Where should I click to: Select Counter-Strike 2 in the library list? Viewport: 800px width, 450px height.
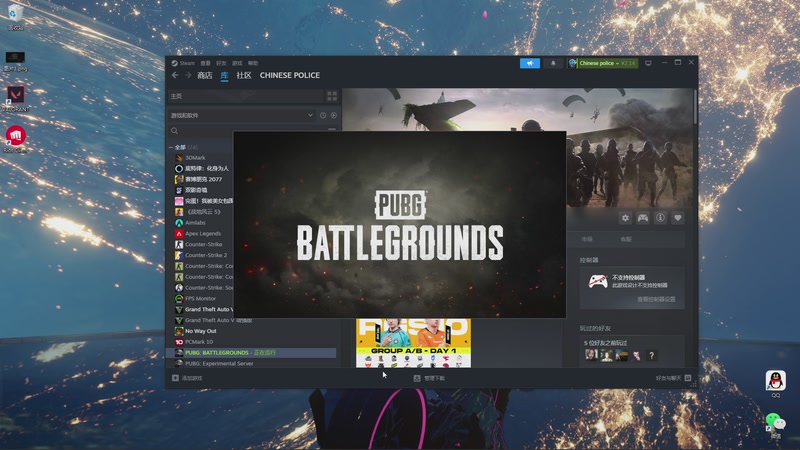[206, 255]
